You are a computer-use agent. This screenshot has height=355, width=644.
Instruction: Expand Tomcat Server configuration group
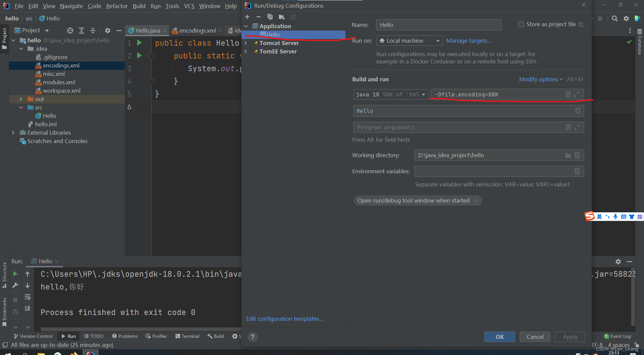(246, 43)
